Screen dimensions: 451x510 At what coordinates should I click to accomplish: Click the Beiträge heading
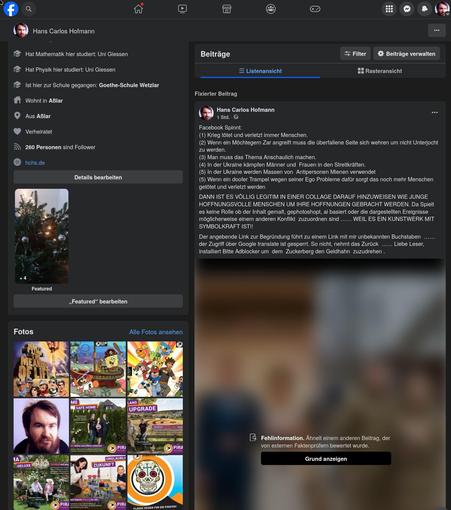(x=215, y=54)
